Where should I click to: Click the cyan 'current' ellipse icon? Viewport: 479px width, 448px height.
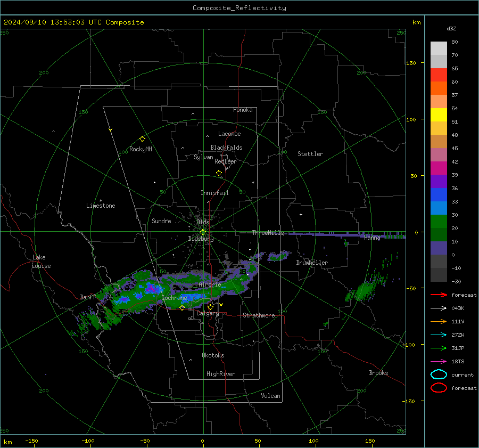pos(439,374)
